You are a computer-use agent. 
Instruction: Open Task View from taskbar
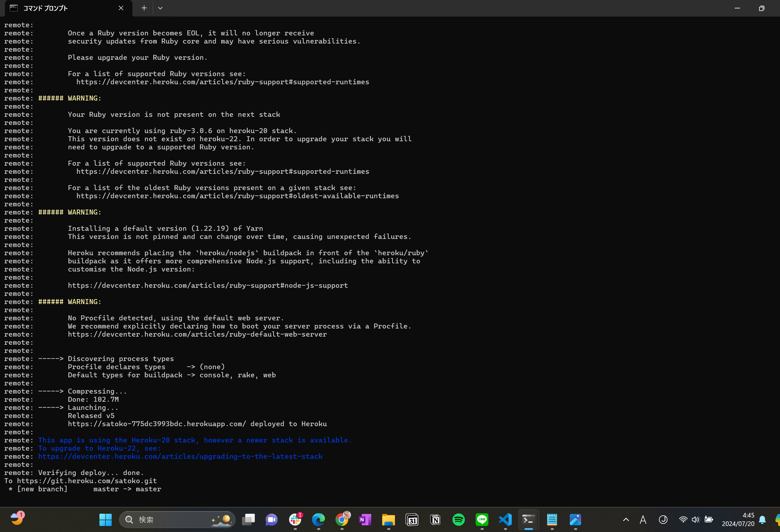[248, 519]
